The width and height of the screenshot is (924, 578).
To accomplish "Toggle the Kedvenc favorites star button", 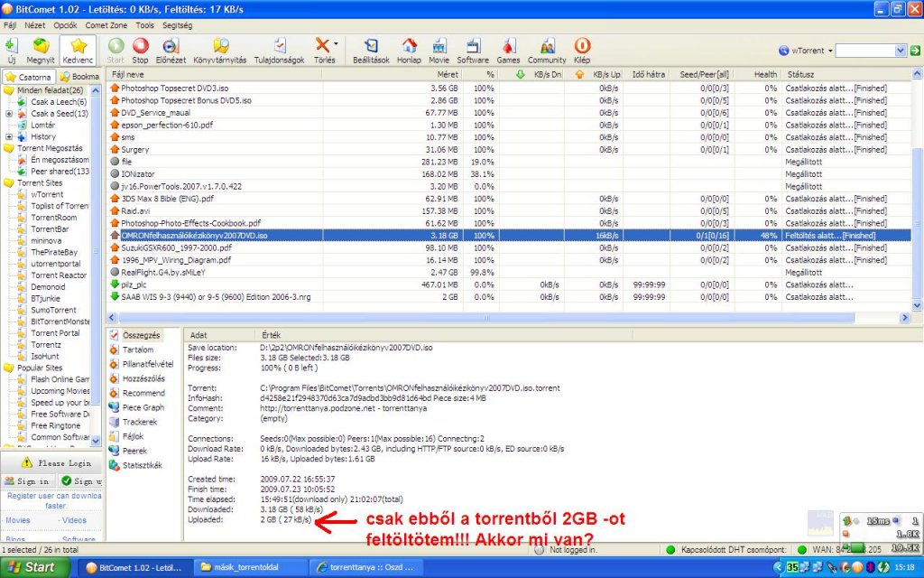I will [x=78, y=50].
